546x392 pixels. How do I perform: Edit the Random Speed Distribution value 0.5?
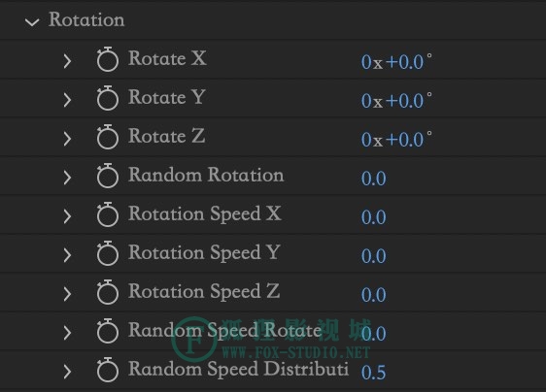point(374,373)
